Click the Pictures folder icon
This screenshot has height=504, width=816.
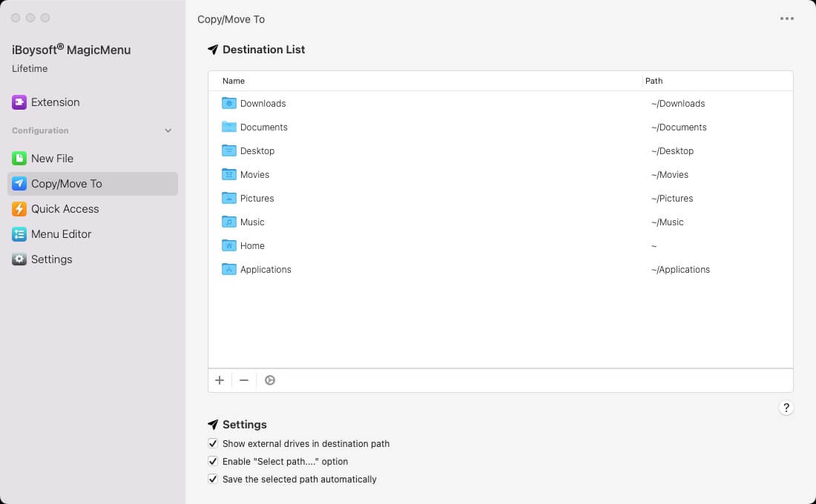[228, 198]
